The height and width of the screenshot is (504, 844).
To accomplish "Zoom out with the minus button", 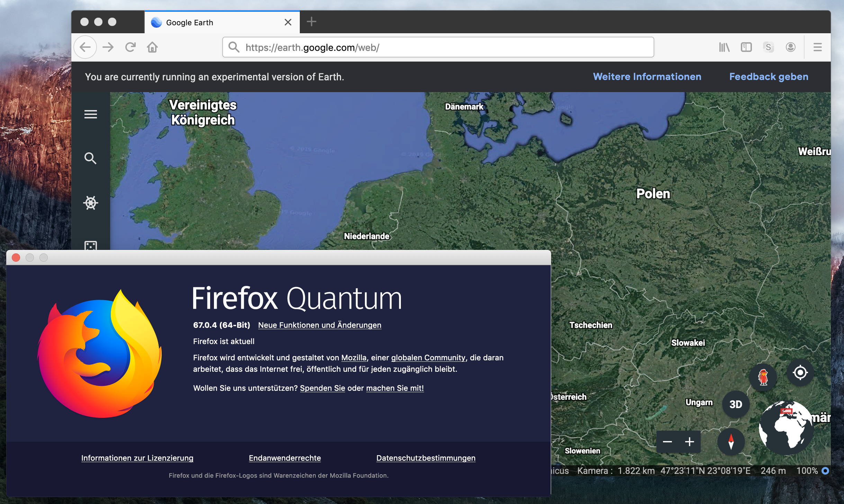I will (x=667, y=442).
